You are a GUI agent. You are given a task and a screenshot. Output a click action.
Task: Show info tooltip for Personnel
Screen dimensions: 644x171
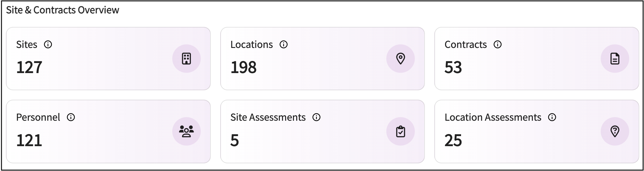71,117
